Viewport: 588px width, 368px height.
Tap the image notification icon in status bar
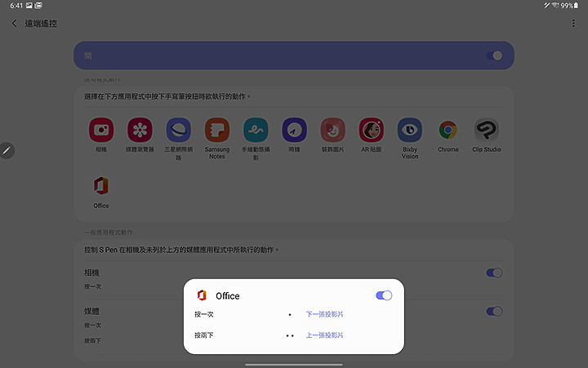click(29, 5)
